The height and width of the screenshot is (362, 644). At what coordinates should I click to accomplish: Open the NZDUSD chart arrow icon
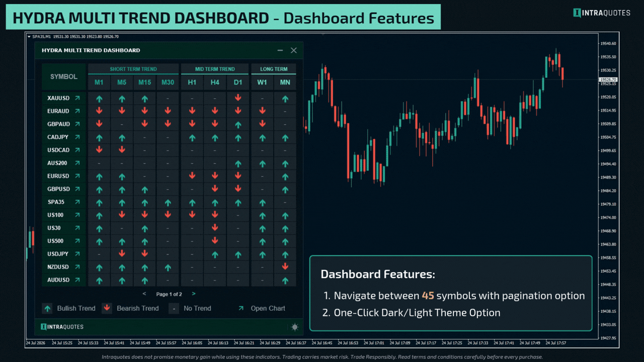77,267
